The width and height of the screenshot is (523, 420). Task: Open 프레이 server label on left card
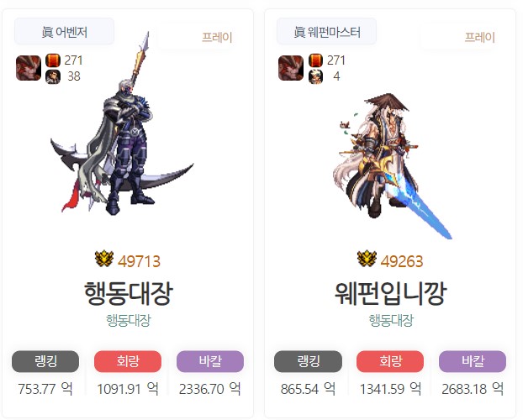217,37
